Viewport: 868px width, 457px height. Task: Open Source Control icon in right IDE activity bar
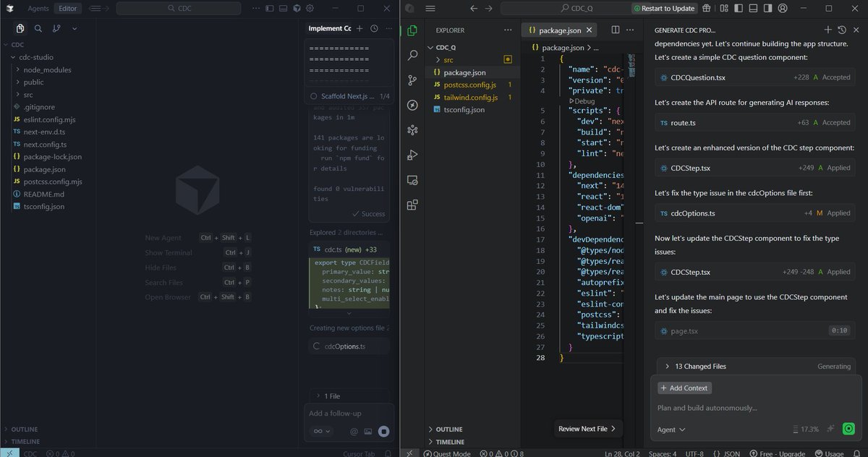412,80
